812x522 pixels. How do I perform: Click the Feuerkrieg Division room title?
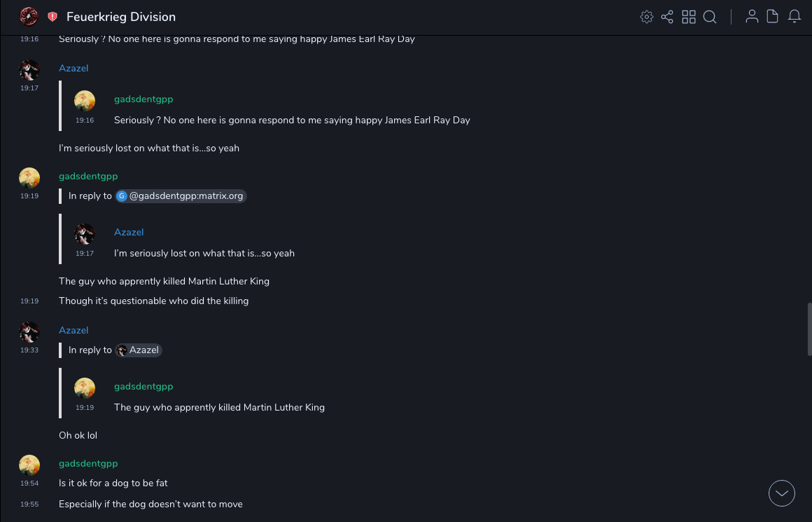point(121,17)
